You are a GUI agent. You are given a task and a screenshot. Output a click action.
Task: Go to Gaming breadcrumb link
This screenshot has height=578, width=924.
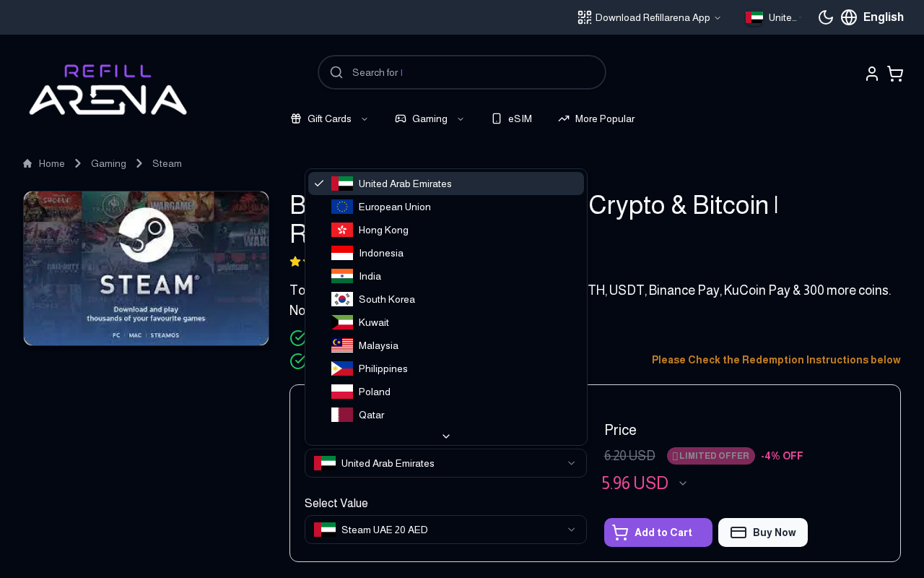108,164
